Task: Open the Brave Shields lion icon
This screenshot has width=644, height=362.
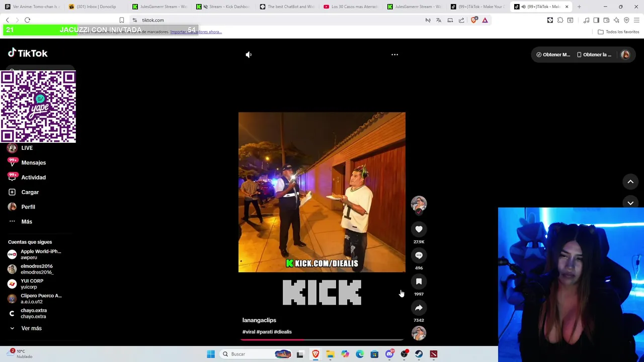Action: pyautogui.click(x=474, y=20)
